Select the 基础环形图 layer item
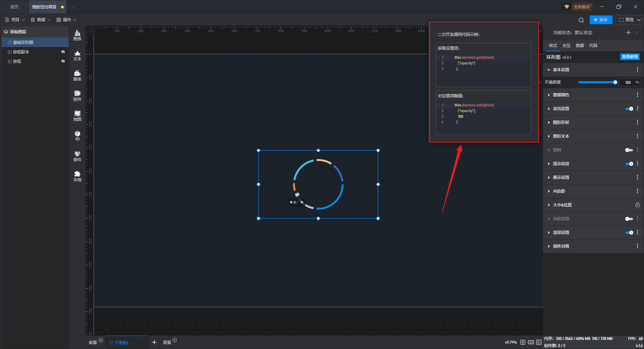The width and height of the screenshot is (644, 349). 23,42
